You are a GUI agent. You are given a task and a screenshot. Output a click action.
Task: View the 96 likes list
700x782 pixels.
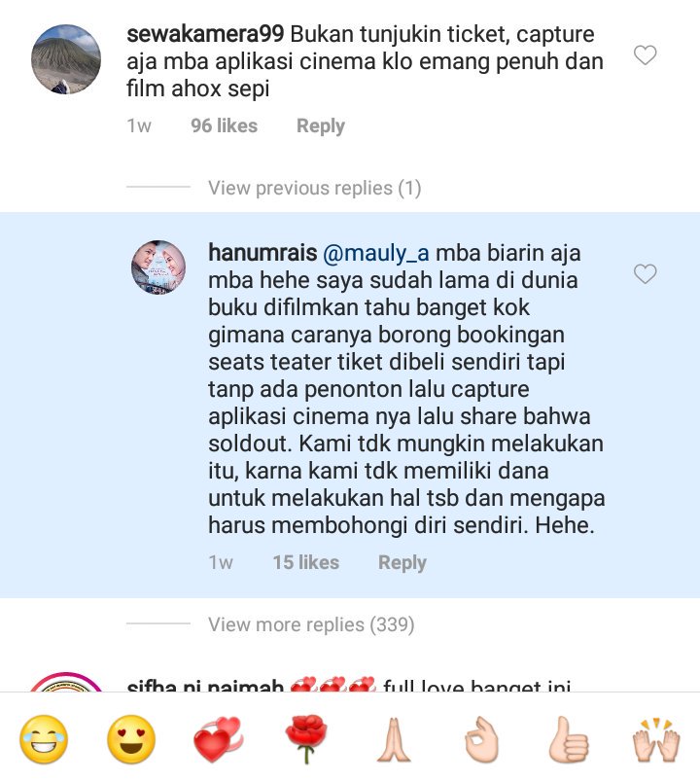pyautogui.click(x=225, y=125)
